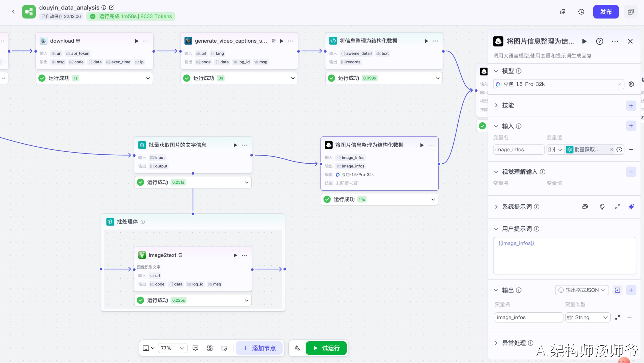
Task: Click the 试运行 test run button
Action: click(x=326, y=348)
